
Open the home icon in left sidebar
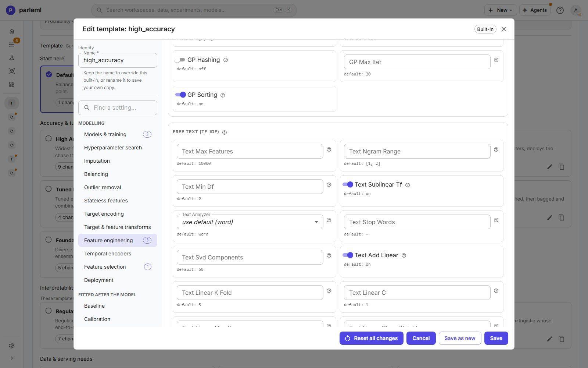12,31
